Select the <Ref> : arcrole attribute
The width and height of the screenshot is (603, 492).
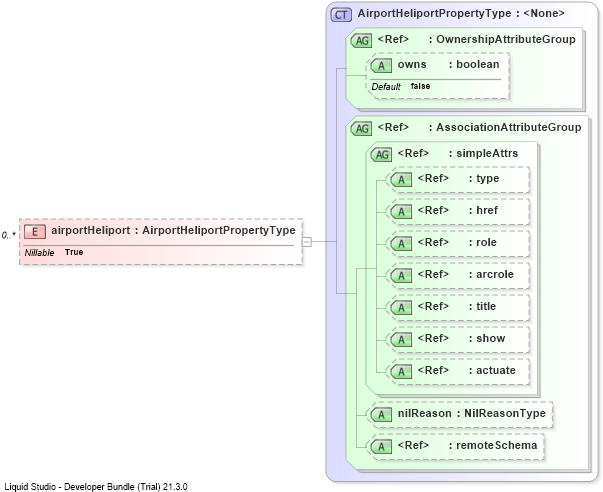pos(466,274)
